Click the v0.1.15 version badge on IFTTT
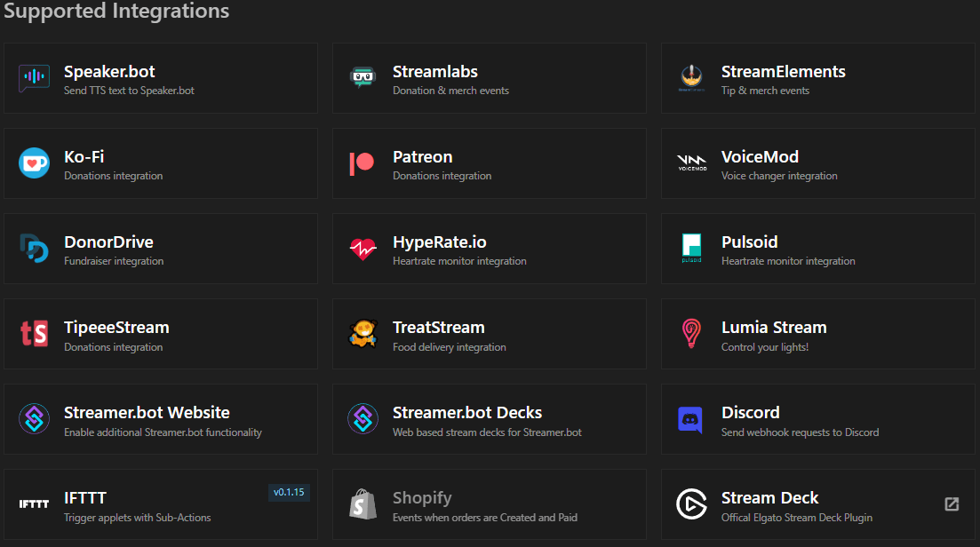This screenshot has height=547, width=980. click(x=289, y=492)
